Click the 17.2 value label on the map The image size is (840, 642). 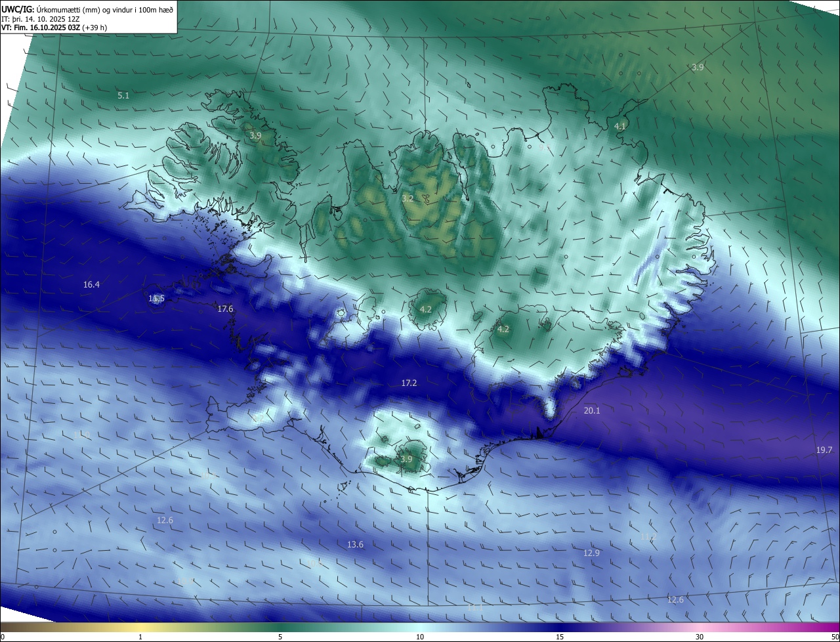coord(409,383)
